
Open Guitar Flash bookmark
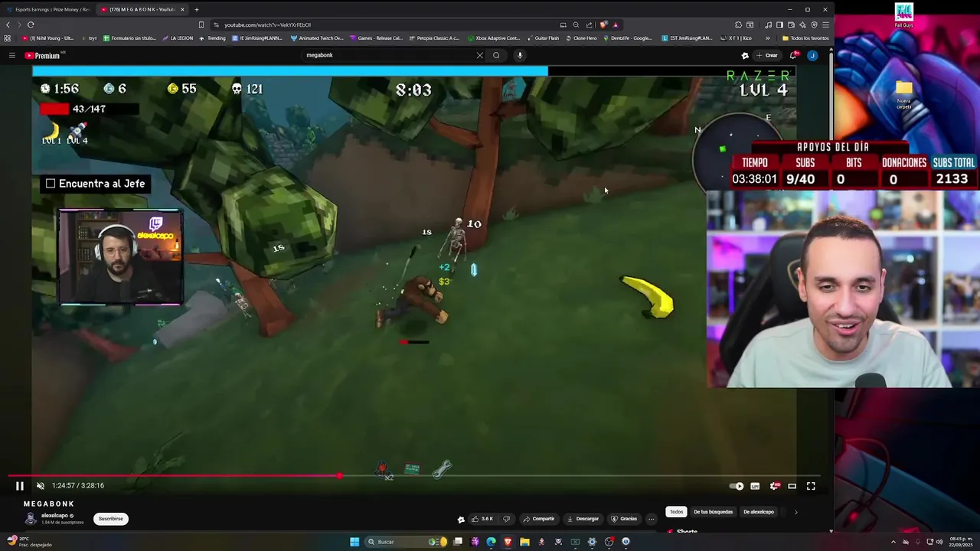544,38
